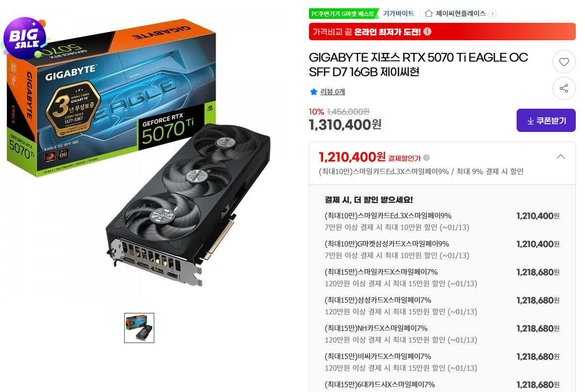The width and height of the screenshot is (585, 392).
Task: Select the NH카드X스마일페이7% discount row
Action: tap(442, 334)
